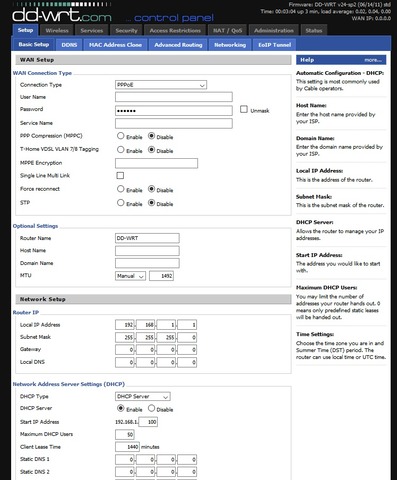The height and width of the screenshot is (480, 397).
Task: Click the Client Lease Time field
Action: (127, 447)
